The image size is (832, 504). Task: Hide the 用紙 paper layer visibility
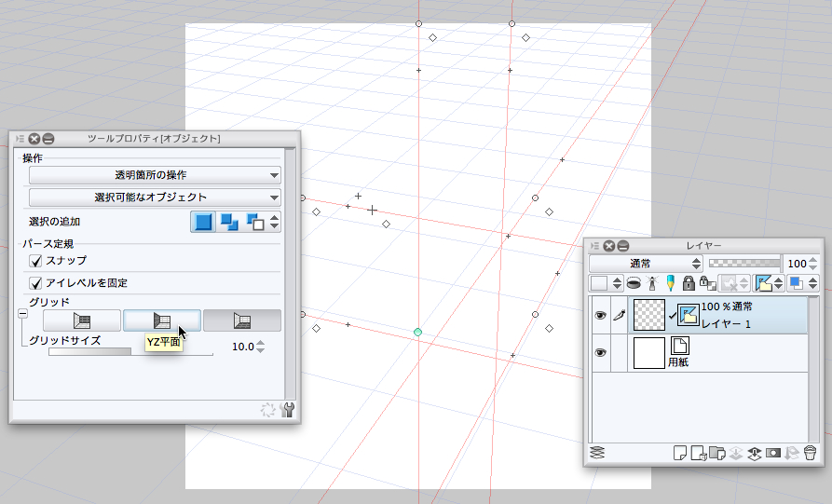click(x=601, y=353)
